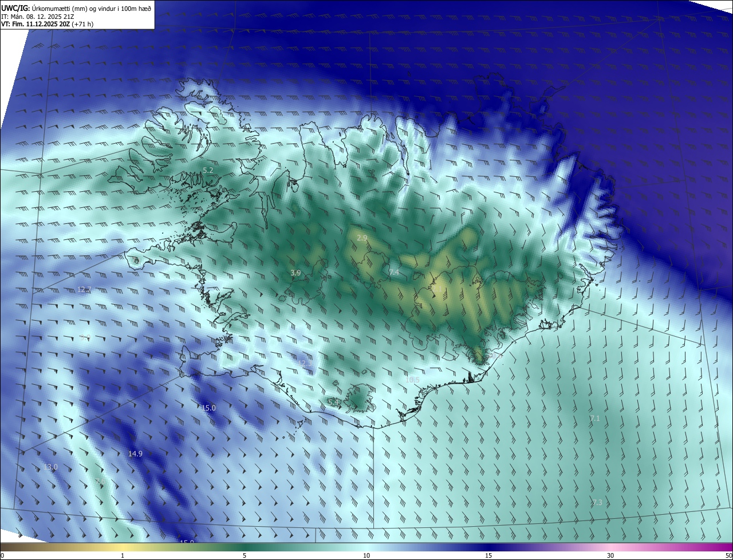Viewport: 733px width, 560px height.
Task: Click the 5.4 value label on the map
Action: (x=333, y=402)
